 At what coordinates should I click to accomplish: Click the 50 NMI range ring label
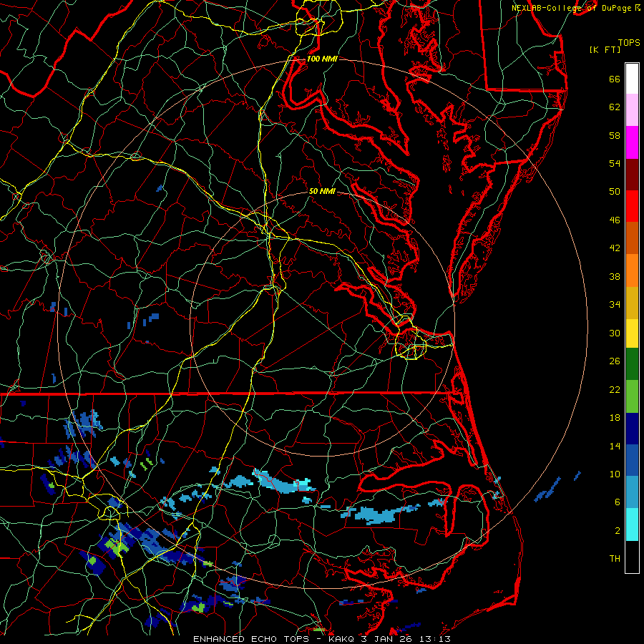tap(322, 191)
